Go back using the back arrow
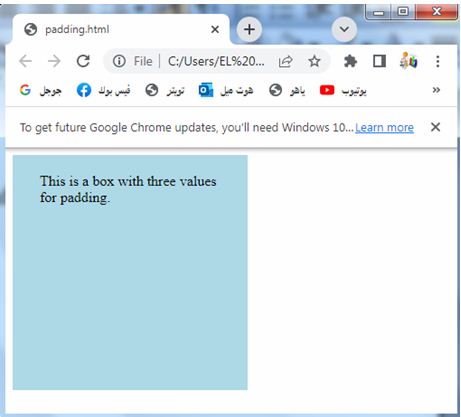 coord(25,61)
